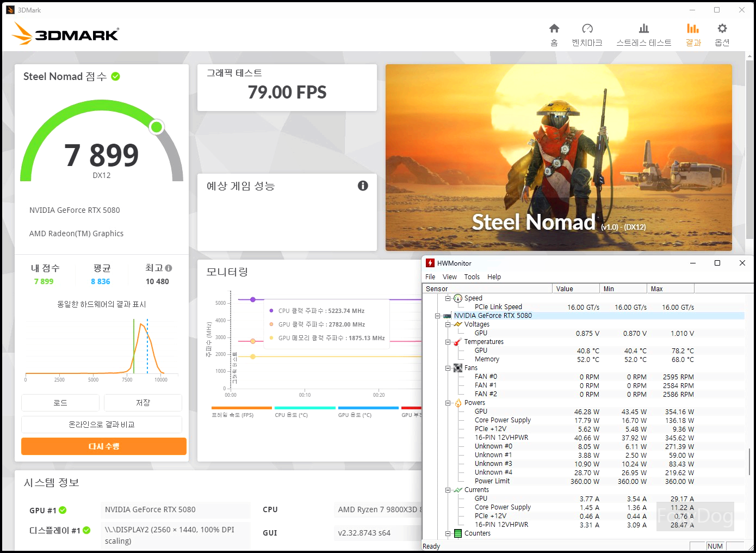Click the average score 8 836
The height and width of the screenshot is (553, 756).
[x=101, y=281]
